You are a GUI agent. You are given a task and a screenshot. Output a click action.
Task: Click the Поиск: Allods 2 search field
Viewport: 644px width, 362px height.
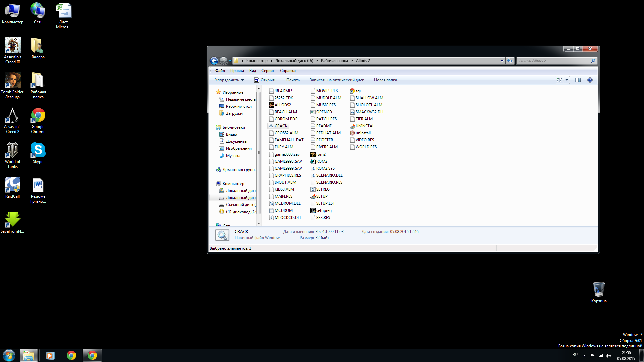(553, 61)
